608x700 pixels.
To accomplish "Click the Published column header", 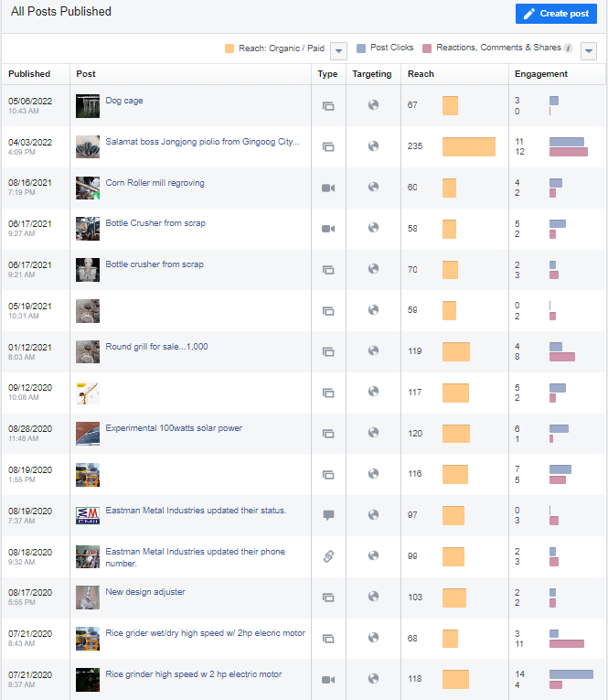I will tap(29, 74).
